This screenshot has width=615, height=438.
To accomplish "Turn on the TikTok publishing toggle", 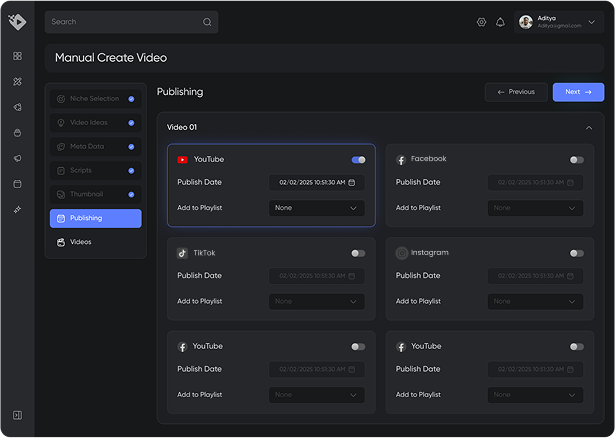I will pyautogui.click(x=358, y=253).
